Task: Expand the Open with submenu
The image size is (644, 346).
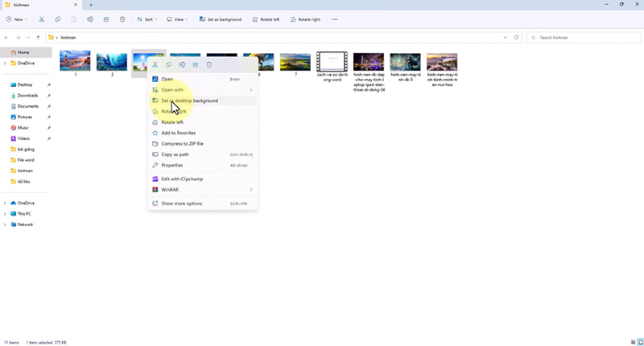Action: click(x=250, y=90)
